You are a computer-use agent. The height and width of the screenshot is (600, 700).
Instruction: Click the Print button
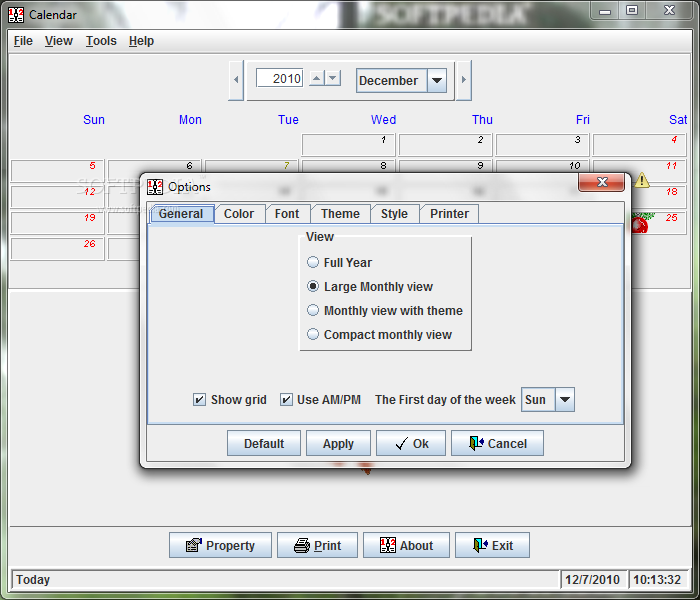point(317,545)
